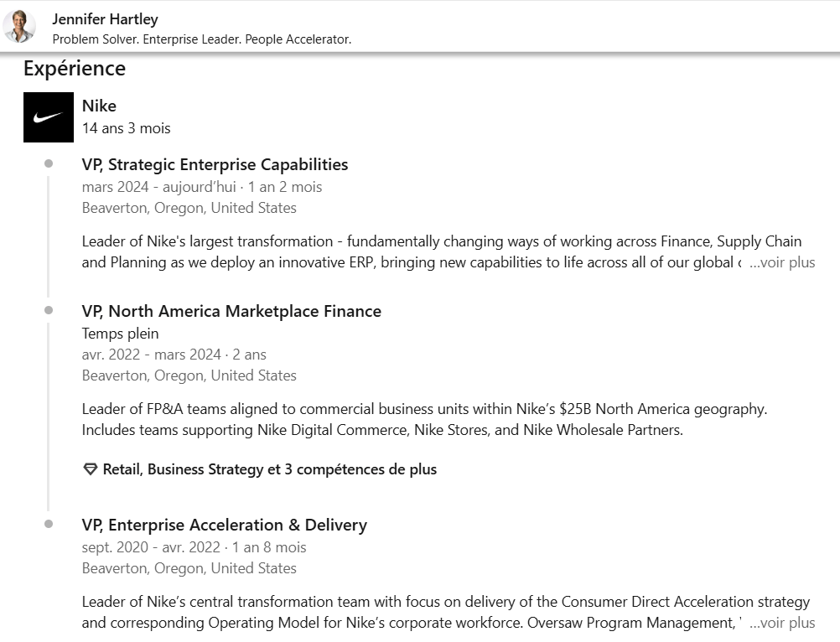Screen dimensions: 840x642
Task: Expand the Enterprise Acceleration description 'voir plus'
Action: tap(782, 623)
